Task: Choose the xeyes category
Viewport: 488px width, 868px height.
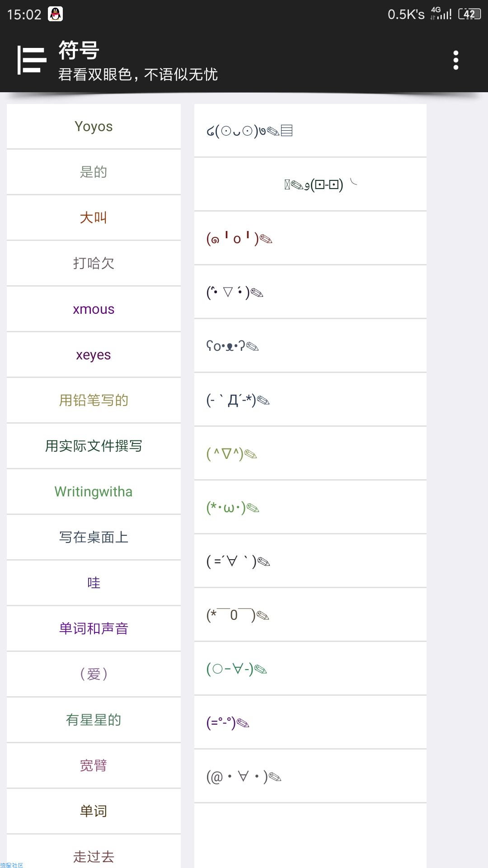Action: 94,354
